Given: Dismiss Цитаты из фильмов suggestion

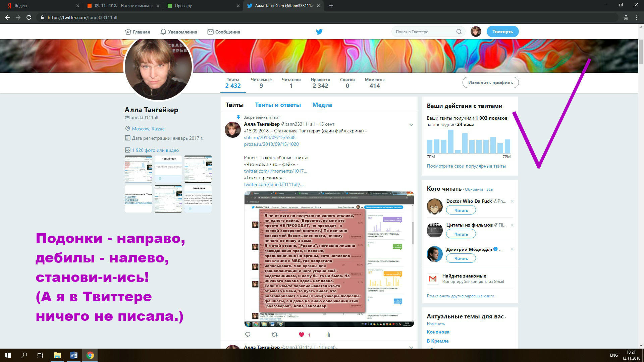Looking at the screenshot, I should pos(512,225).
